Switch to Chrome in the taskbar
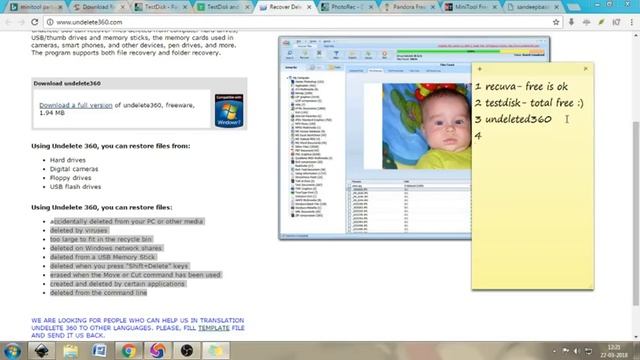This screenshot has width=640, height=360. [x=129, y=351]
